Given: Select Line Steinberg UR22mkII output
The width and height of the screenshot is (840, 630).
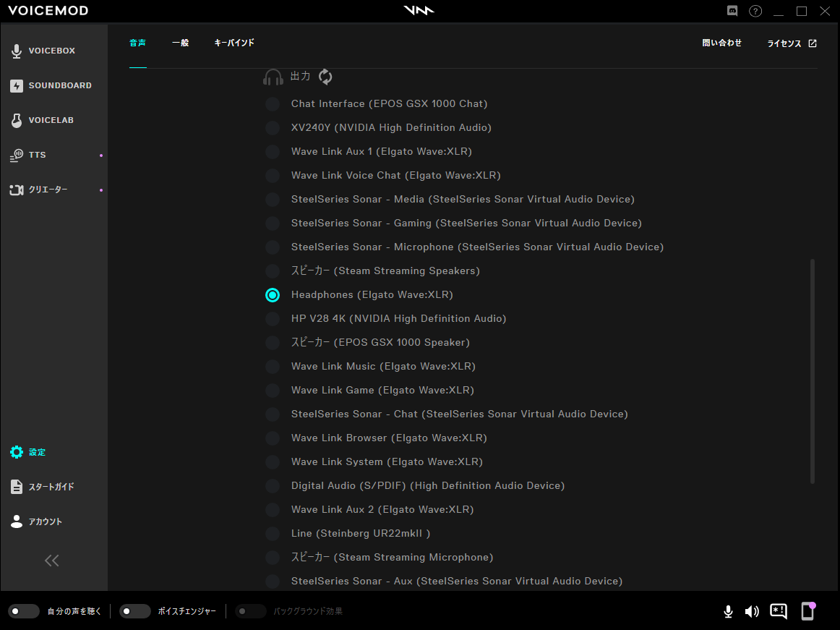Looking at the screenshot, I should point(273,534).
